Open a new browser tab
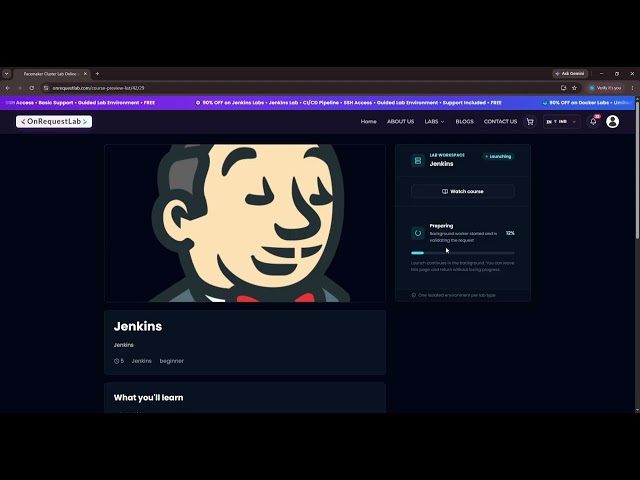 click(97, 74)
